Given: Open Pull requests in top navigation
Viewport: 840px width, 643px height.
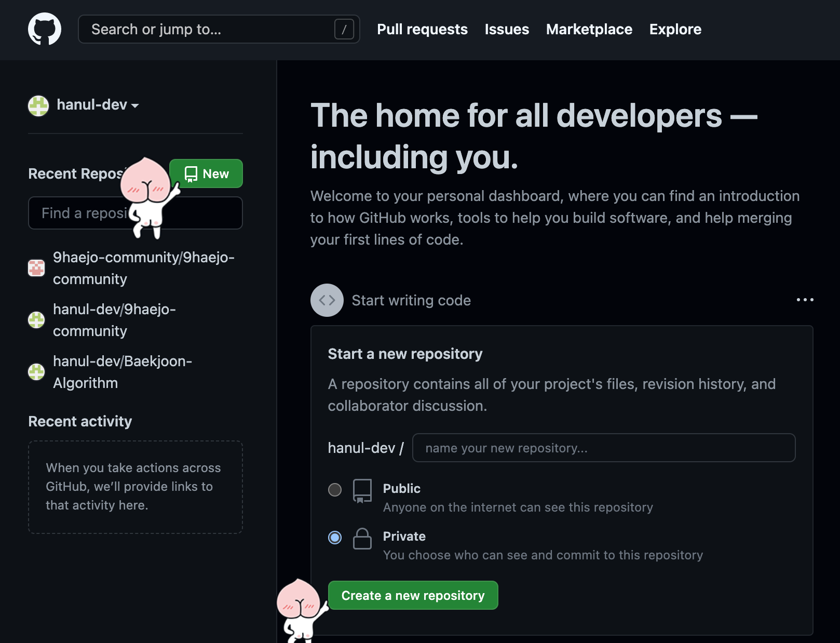Looking at the screenshot, I should 422,29.
